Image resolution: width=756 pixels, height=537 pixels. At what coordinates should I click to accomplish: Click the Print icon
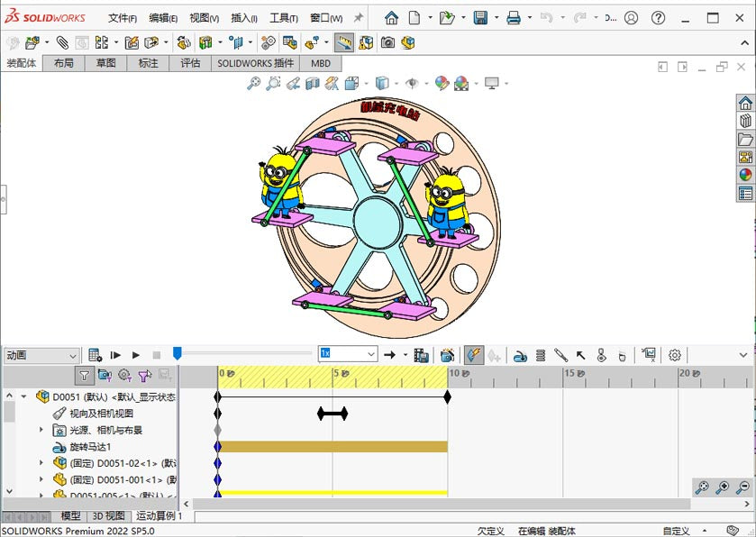click(514, 18)
